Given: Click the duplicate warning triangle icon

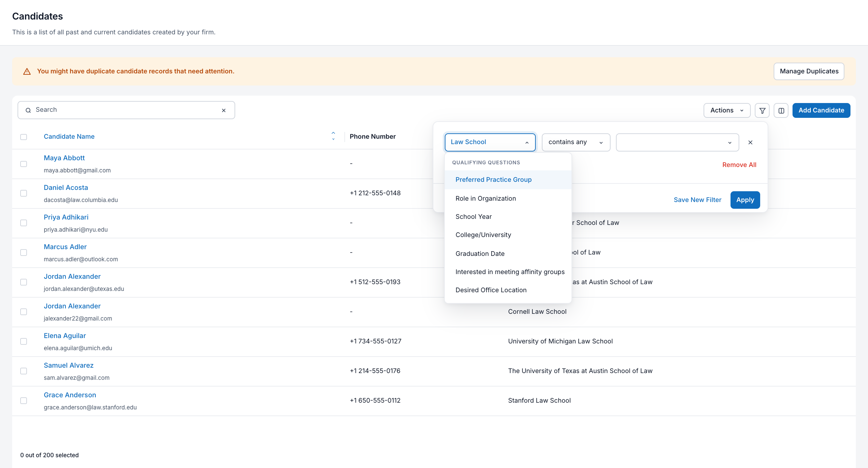Looking at the screenshot, I should [27, 71].
